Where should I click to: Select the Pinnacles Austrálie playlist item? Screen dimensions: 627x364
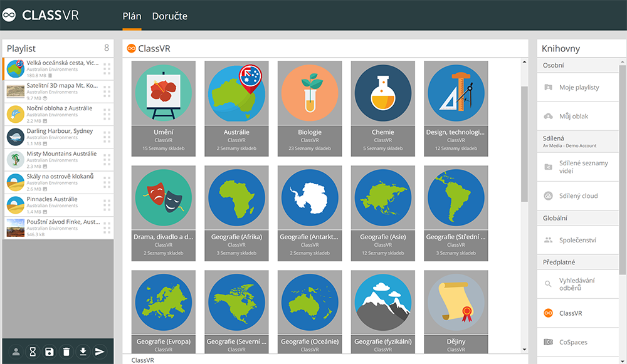click(58, 205)
